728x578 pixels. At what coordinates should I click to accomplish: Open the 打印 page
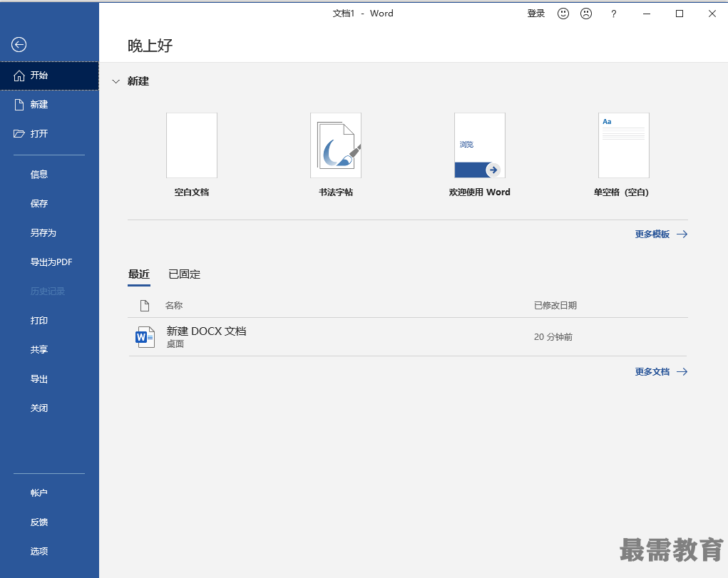point(49,320)
